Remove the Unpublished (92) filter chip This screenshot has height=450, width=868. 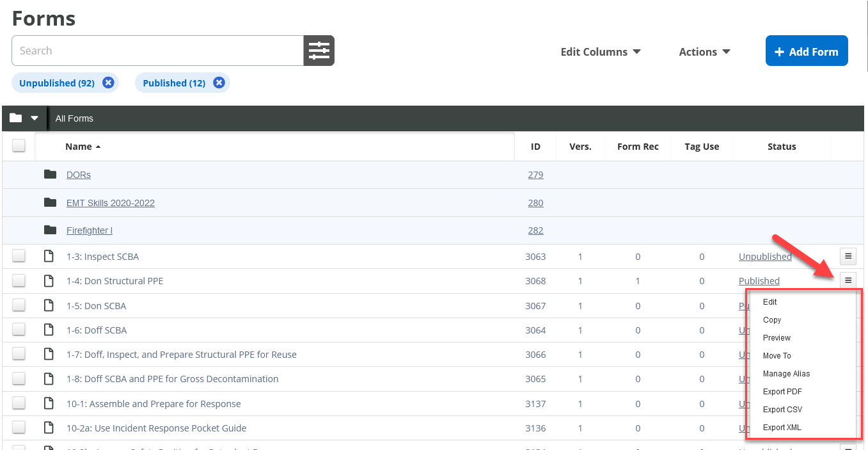pos(108,82)
